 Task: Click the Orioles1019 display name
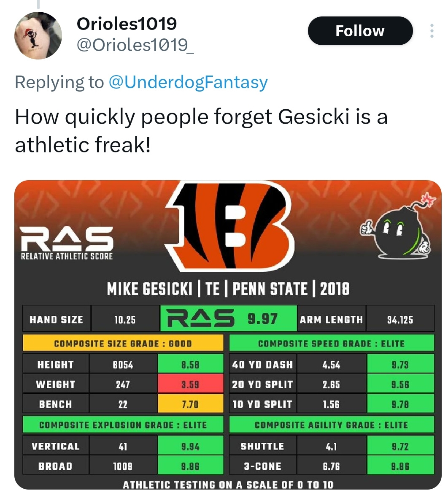[x=127, y=24]
